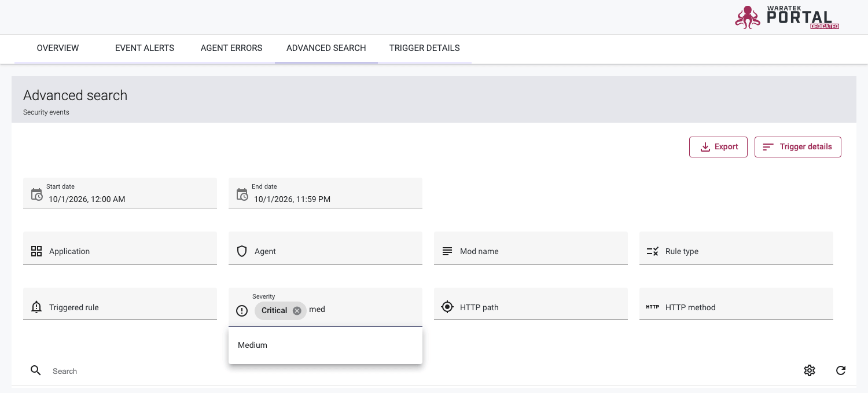This screenshot has height=393, width=868.
Task: Open the HTTP path filter
Action: [x=531, y=304]
